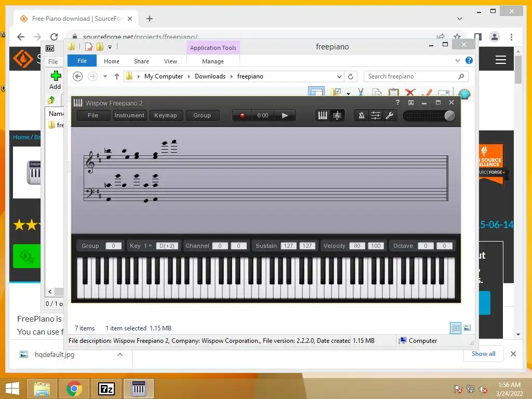The image size is (532, 399).
Task: Click Chrome's back navigation arrow
Action: point(21,37)
